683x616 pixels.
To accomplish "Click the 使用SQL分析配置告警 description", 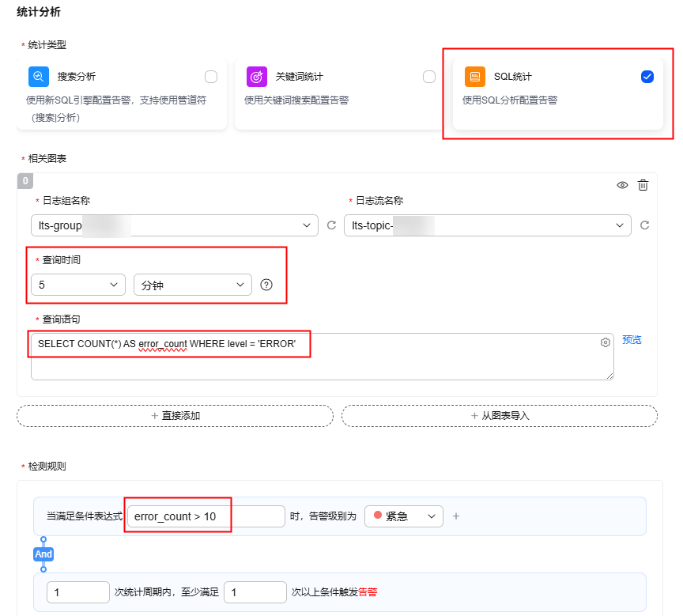I will (510, 100).
